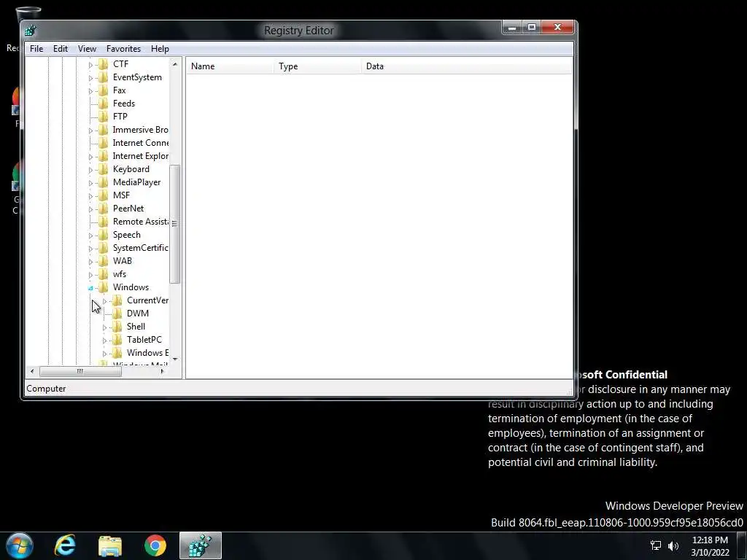
Task: Click the tree scroll down arrow
Action: point(175,359)
